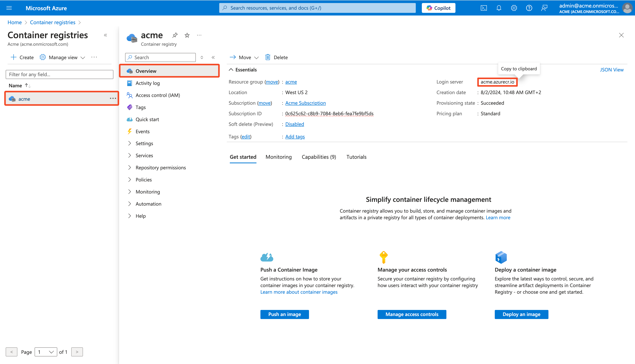Switch to the Tutorials tab
Image resolution: width=635 pixels, height=364 pixels.
click(x=356, y=157)
